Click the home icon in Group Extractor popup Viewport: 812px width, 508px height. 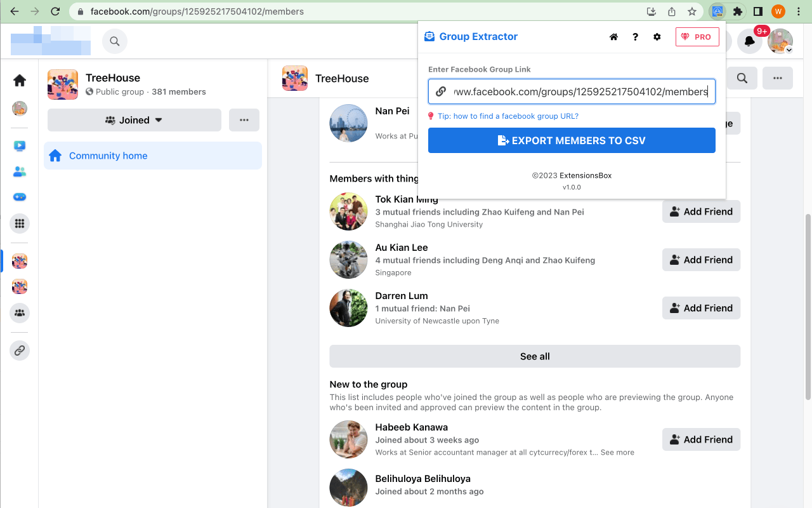point(613,37)
